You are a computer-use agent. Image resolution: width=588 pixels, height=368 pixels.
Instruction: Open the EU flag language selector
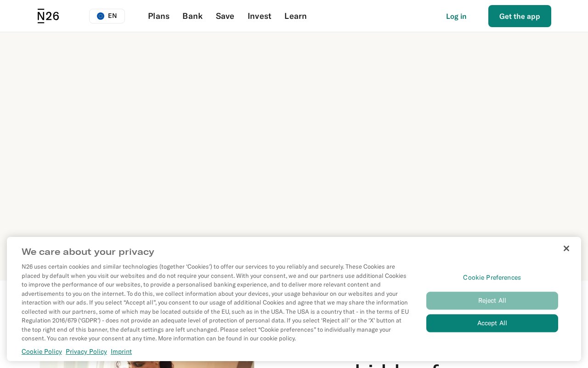[x=107, y=16]
